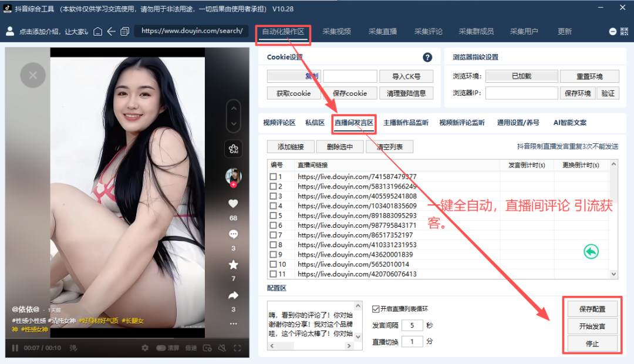Open the video comments bubble icon

pyautogui.click(x=233, y=234)
